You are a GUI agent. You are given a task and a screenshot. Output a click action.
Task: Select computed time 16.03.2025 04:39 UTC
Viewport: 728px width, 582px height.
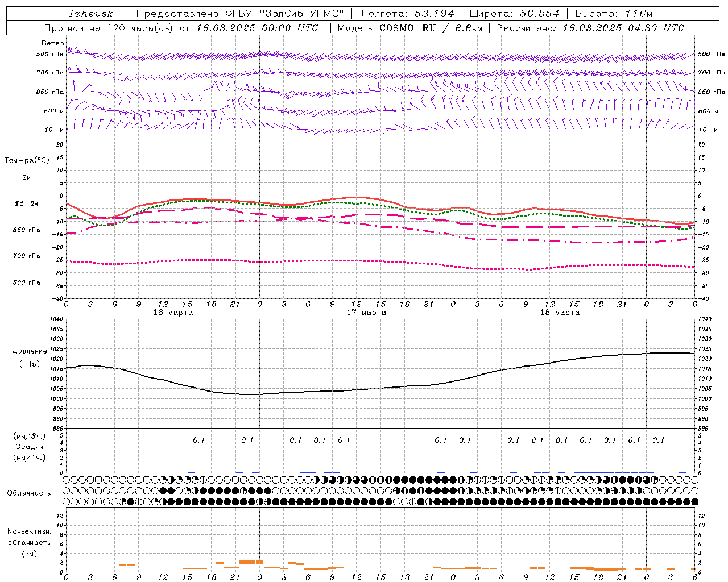(623, 28)
